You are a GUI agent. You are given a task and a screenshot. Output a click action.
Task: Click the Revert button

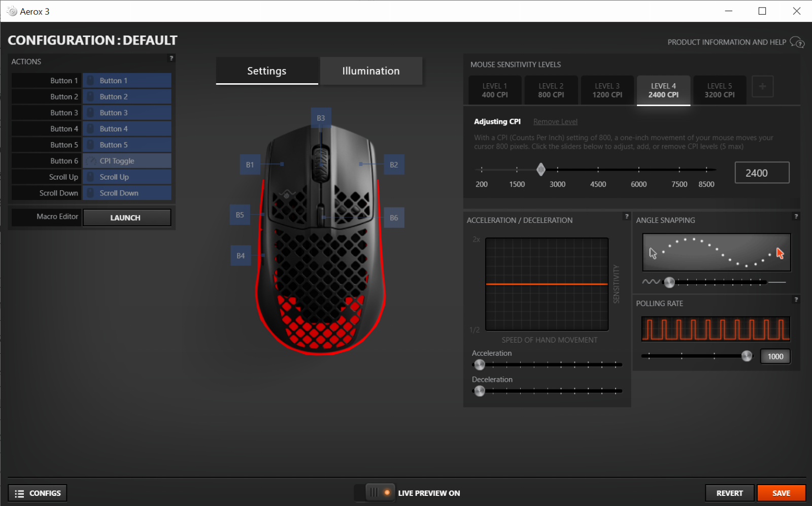729,493
